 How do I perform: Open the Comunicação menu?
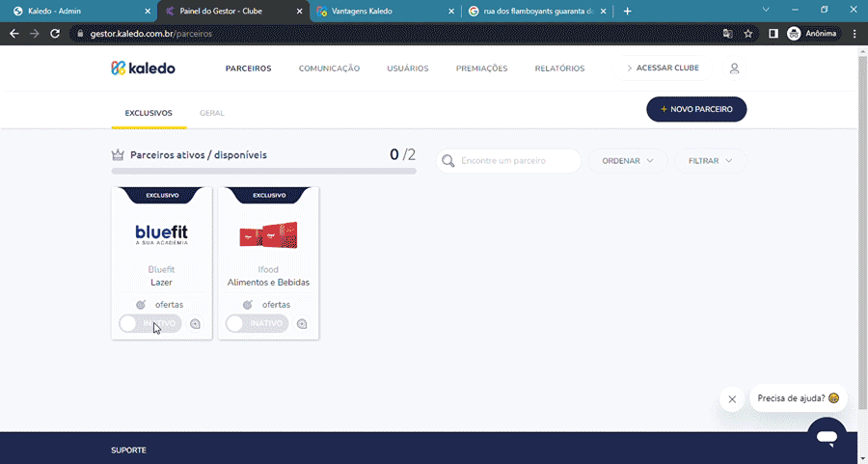tap(329, 68)
